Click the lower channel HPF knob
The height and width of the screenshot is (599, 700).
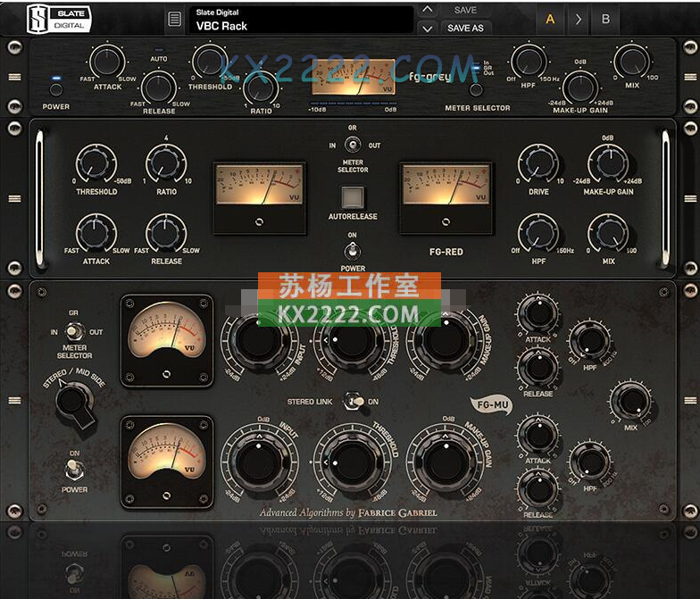pos(589,462)
